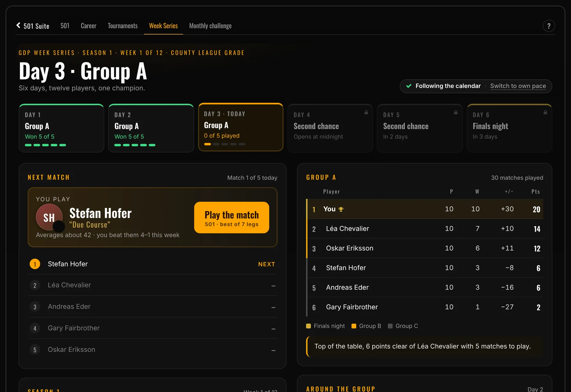This screenshot has width=571, height=392.
Task: Click the trophy icon next to You
Action: [341, 209]
